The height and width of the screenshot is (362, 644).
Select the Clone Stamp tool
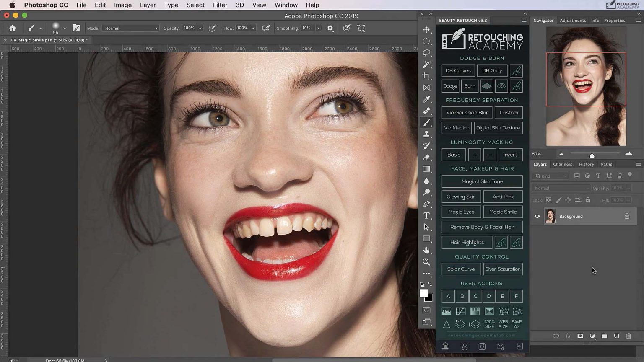point(426,134)
